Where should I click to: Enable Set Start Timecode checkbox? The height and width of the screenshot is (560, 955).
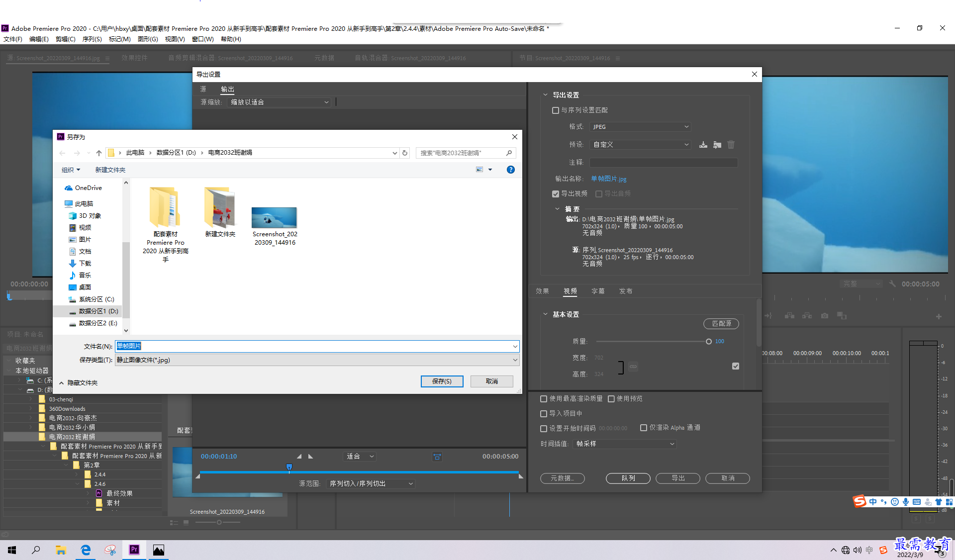point(544,428)
